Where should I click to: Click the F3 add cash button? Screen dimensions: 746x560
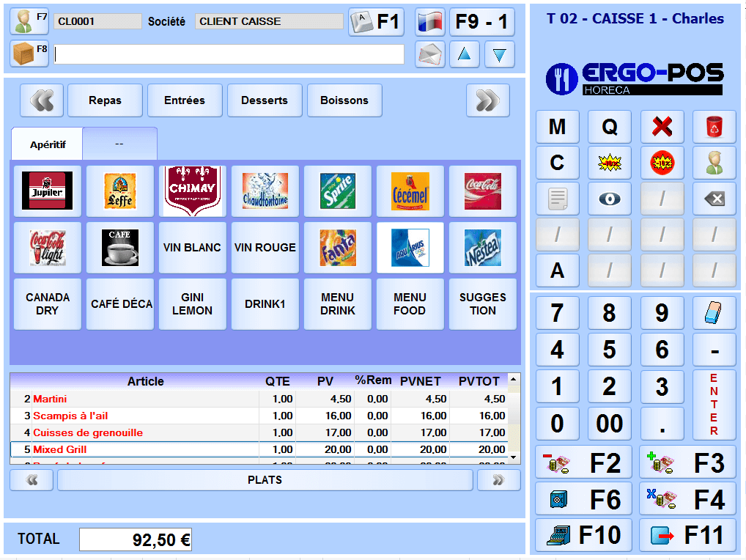tap(687, 463)
